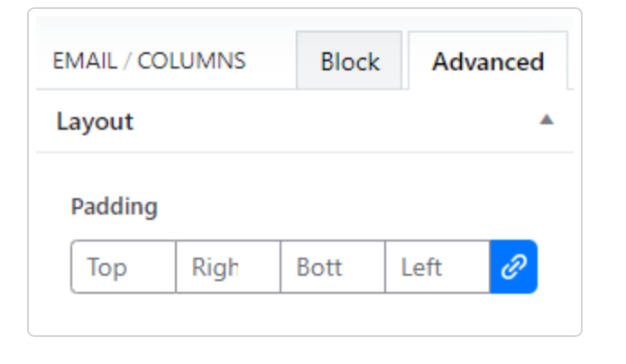The height and width of the screenshot is (364, 626).
Task: Unlink padding sides with the chain button
Action: click(x=513, y=267)
